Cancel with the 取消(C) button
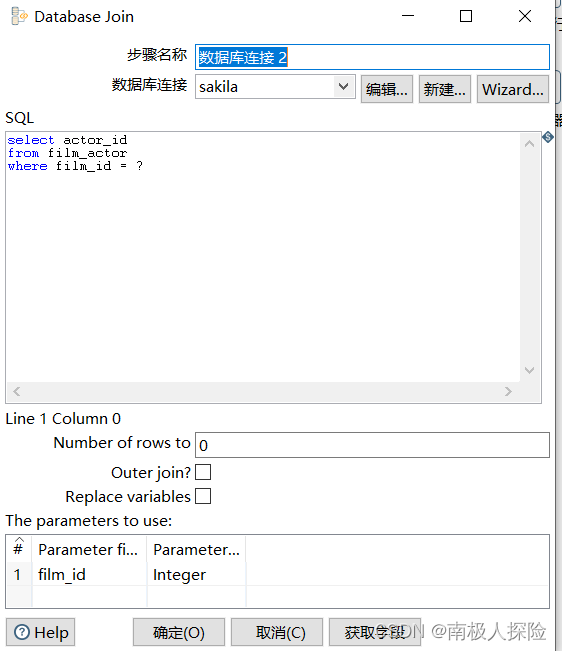This screenshot has width=562, height=651. (277, 632)
